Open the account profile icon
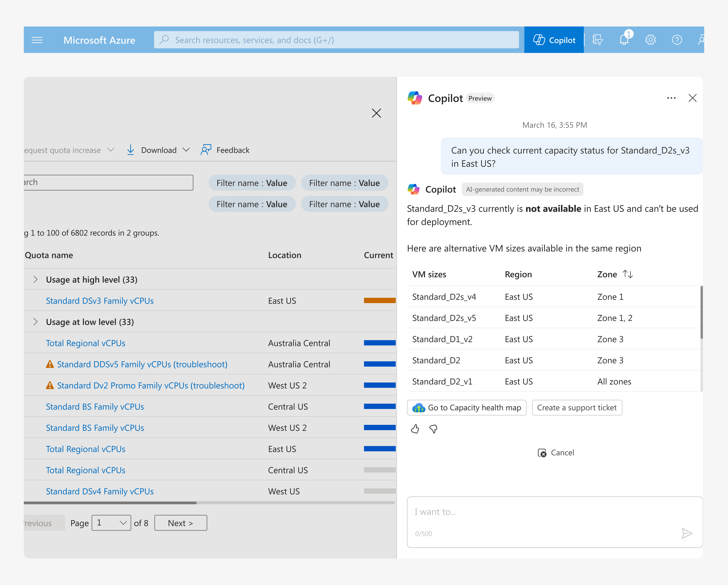This screenshot has width=728, height=585. (701, 40)
